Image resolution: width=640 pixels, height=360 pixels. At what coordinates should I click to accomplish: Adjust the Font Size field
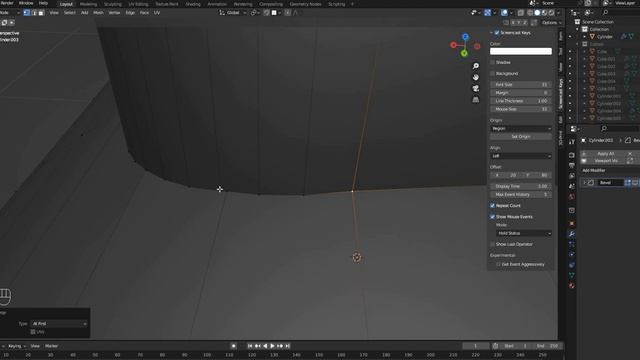(x=521, y=84)
